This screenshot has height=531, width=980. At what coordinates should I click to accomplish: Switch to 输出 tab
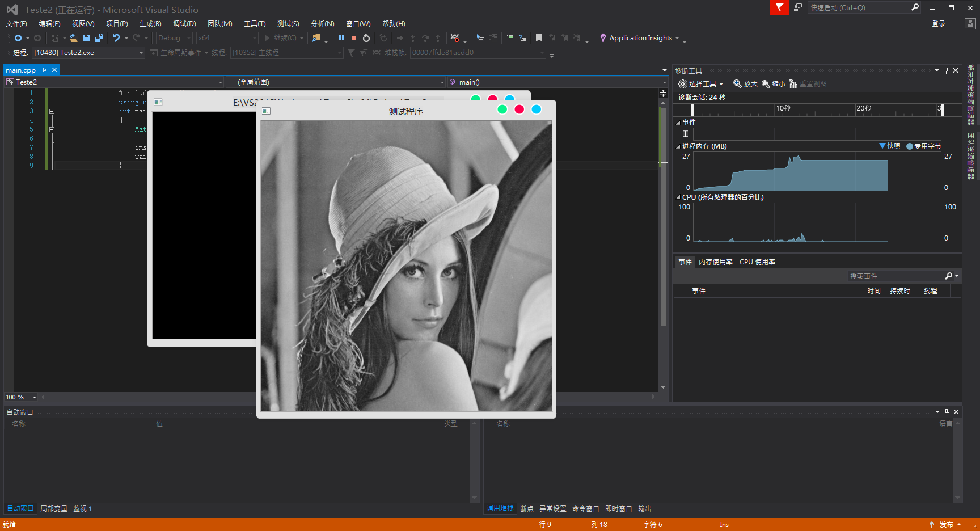tap(645, 509)
